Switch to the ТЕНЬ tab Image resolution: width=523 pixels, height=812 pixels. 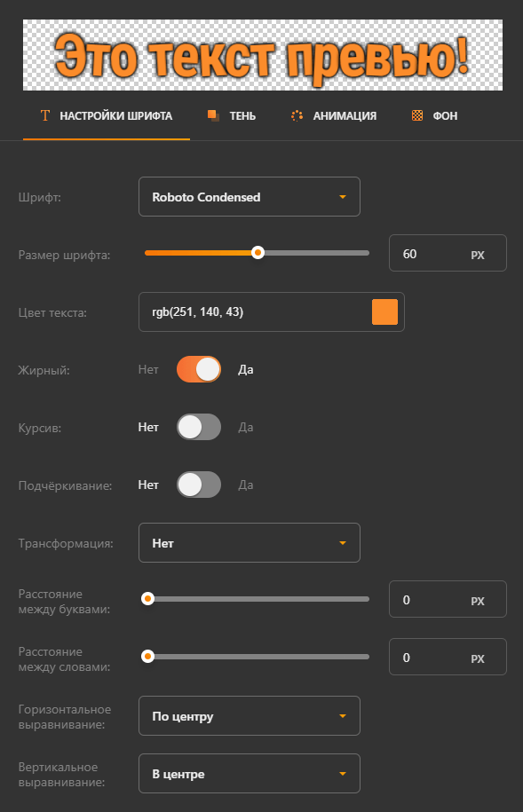232,116
